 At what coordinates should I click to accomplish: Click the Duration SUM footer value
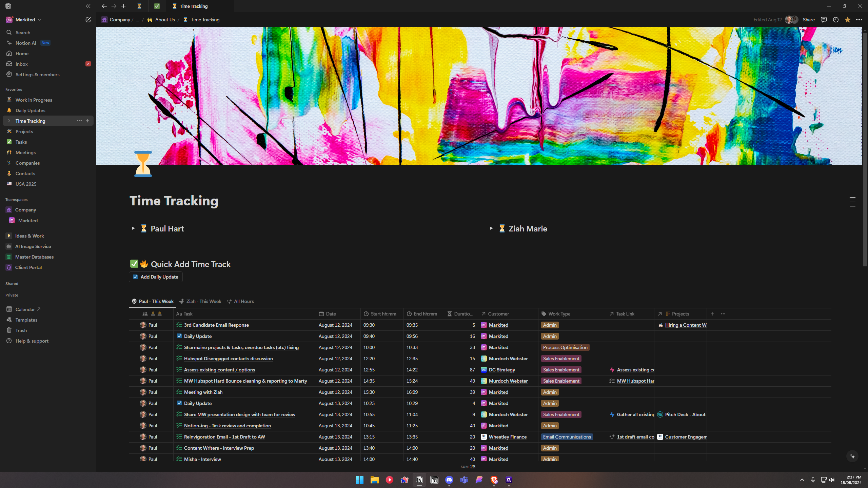tap(468, 467)
